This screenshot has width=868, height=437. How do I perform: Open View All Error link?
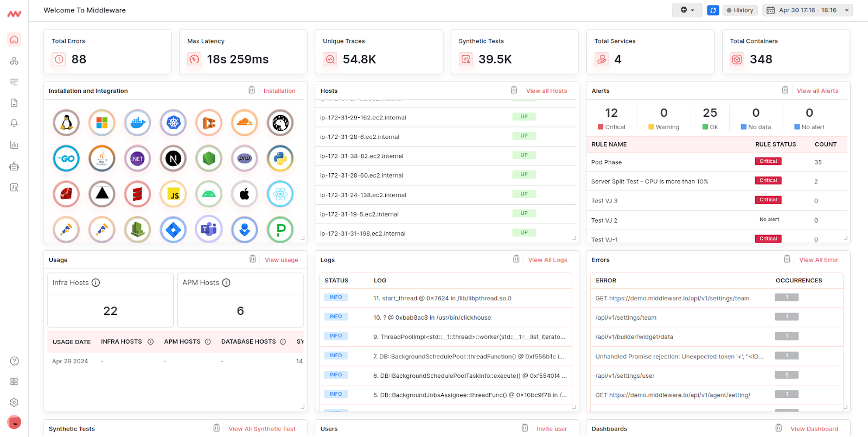819,260
